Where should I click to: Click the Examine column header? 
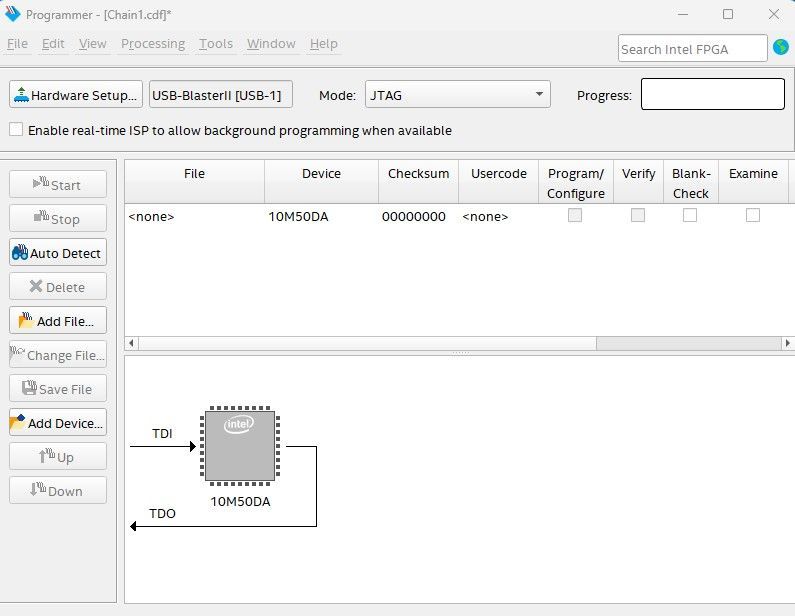(x=753, y=182)
